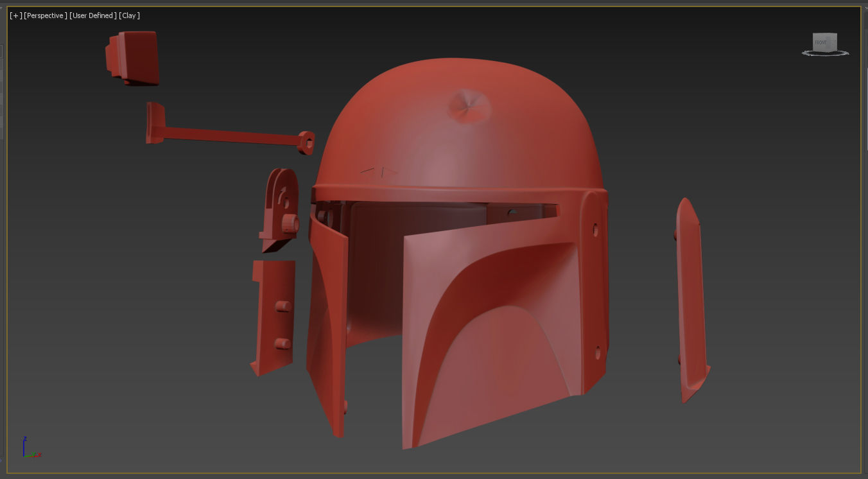
Task: Select the rangefinder box part at top
Action: point(132,58)
